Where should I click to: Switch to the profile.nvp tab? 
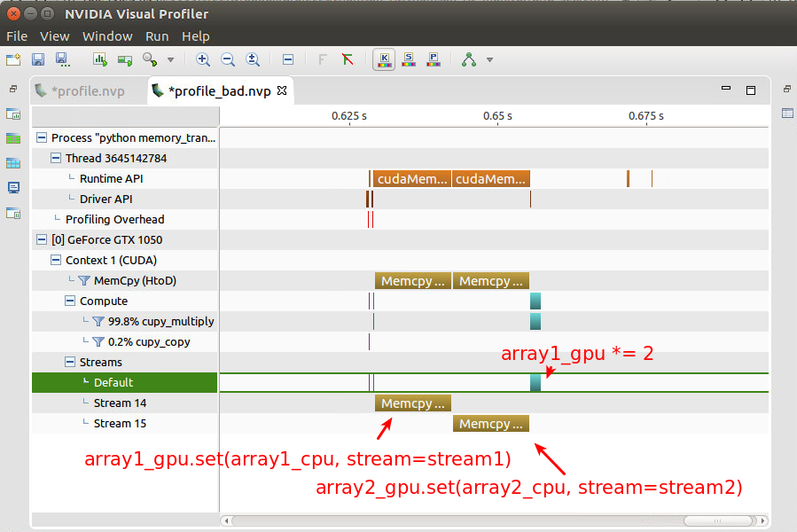pos(89,90)
